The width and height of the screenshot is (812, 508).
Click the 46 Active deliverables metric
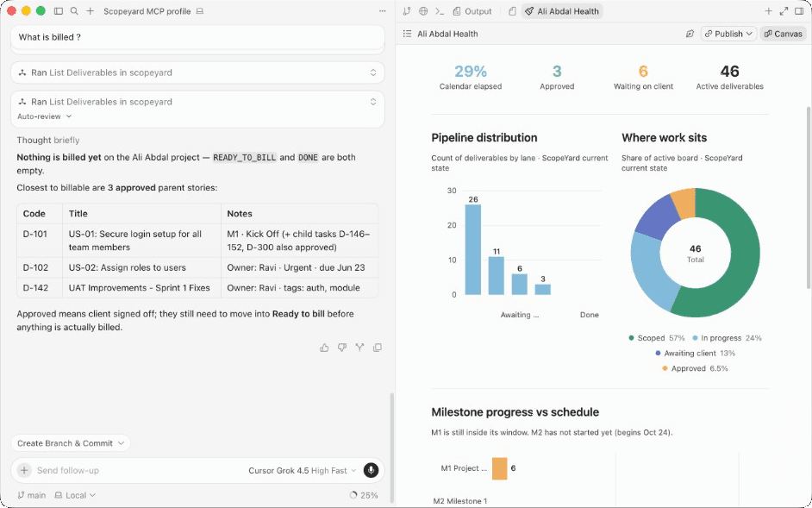pyautogui.click(x=729, y=77)
